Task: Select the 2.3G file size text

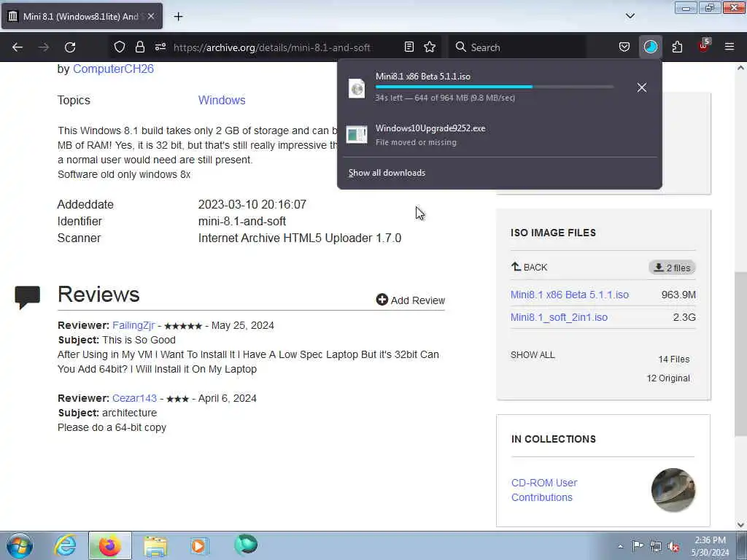Action: point(684,317)
